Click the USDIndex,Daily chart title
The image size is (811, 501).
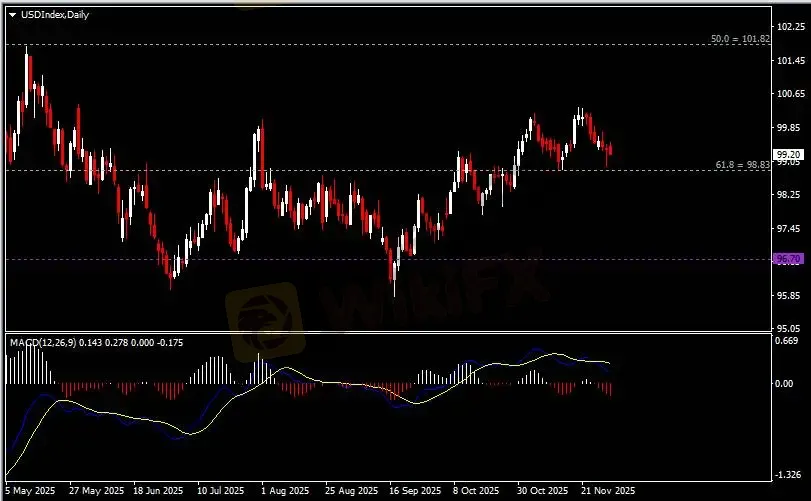pos(55,15)
